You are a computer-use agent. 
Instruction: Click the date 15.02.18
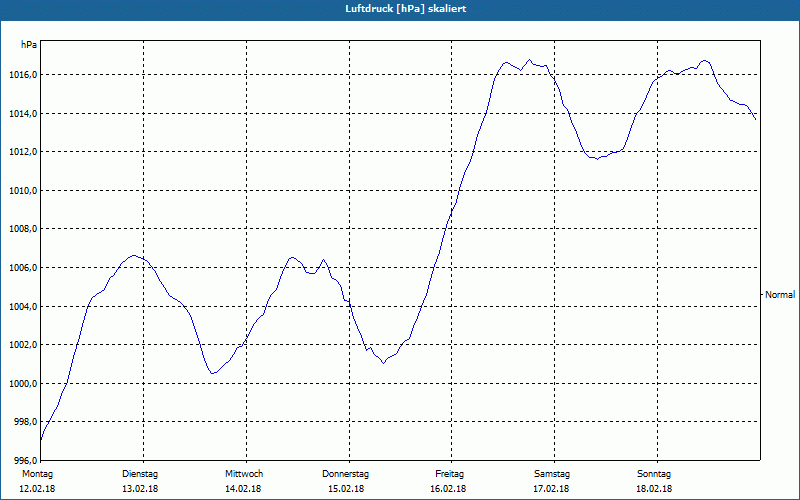[346, 489]
